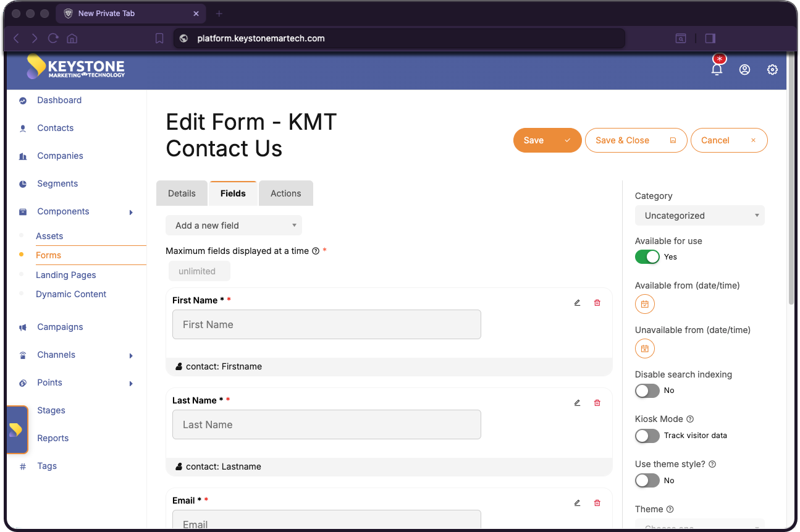Image resolution: width=800 pixels, height=532 pixels.
Task: Open Landing Pages submenu link
Action: pyautogui.click(x=66, y=275)
